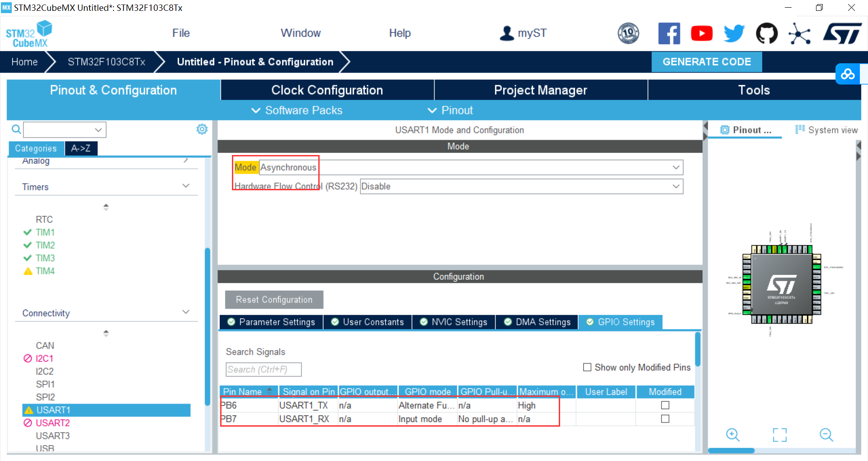The height and width of the screenshot is (461, 868).
Task: Select Pinout & Configuration tab
Action: coord(113,90)
